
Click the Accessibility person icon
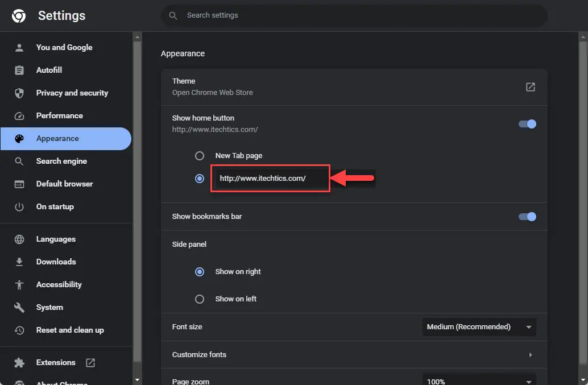click(x=19, y=285)
